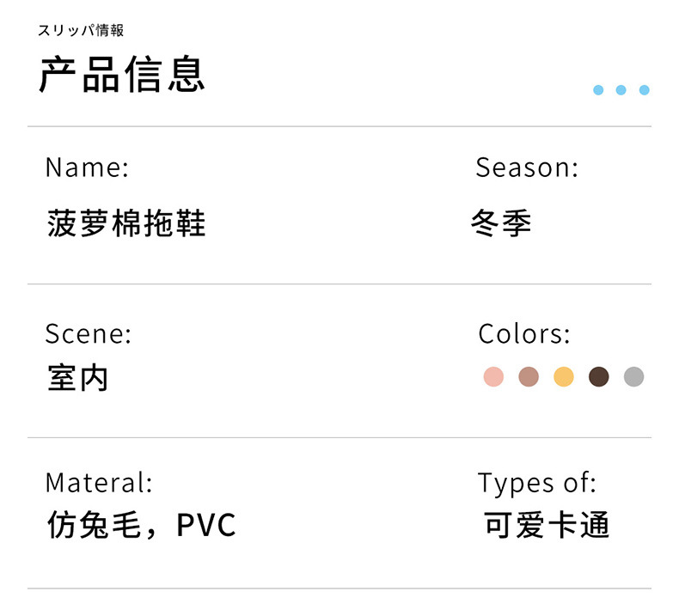The width and height of the screenshot is (679, 616).
Task: Click the type value 可爱卡通
Action: [547, 525]
